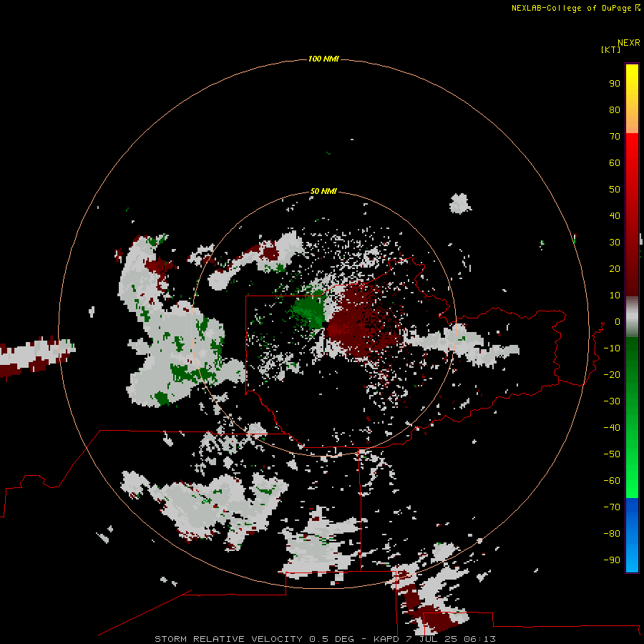The width and height of the screenshot is (644, 644).
Task: Select the -60 knot scale label
Action: pyautogui.click(x=612, y=481)
